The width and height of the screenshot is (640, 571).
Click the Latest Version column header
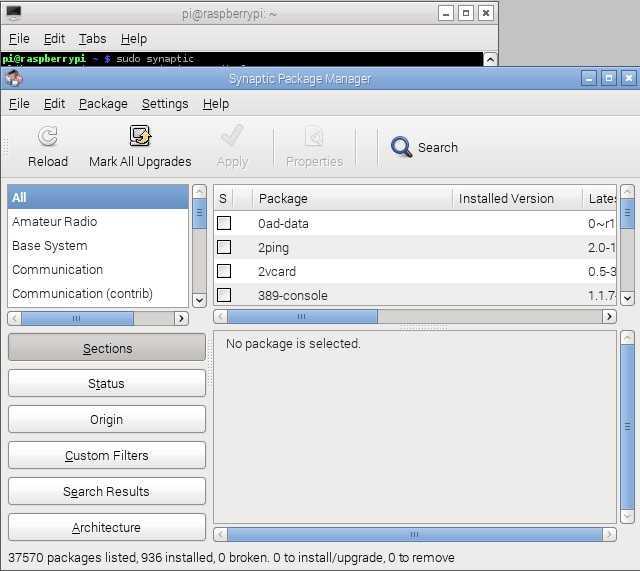600,198
